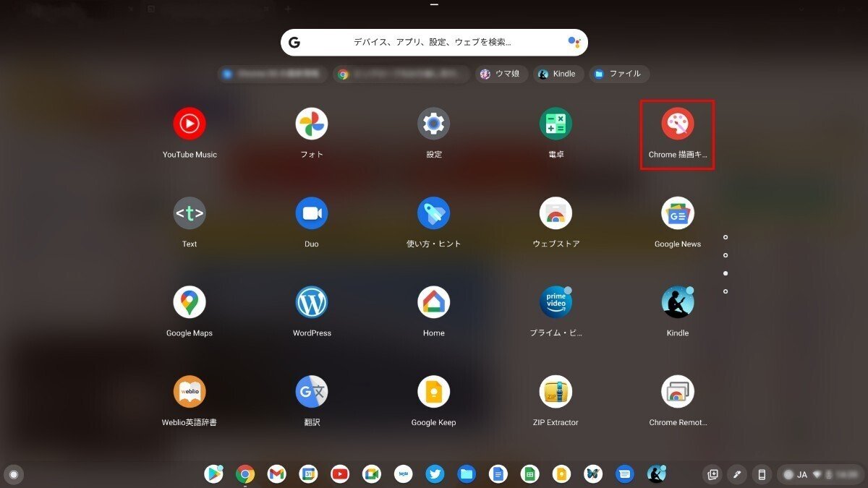Open Kindle icon on the shelf
The width and height of the screenshot is (868, 488).
point(656,474)
